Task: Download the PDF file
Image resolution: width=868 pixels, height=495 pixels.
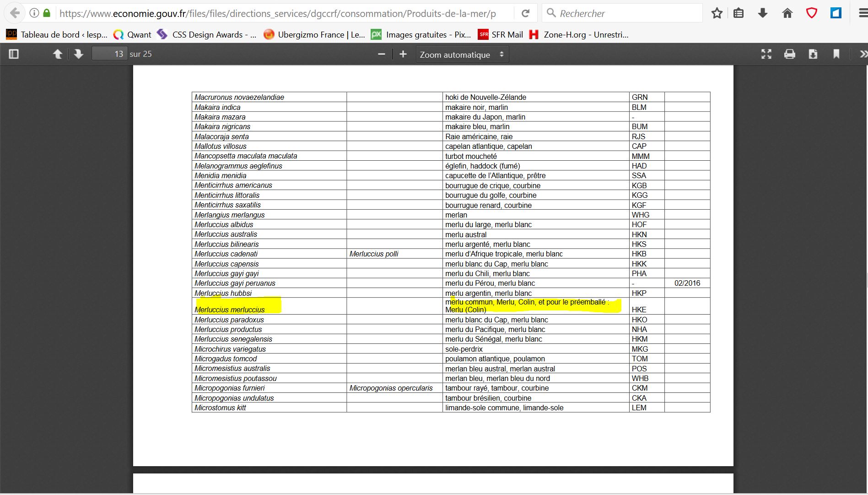Action: pos(813,54)
